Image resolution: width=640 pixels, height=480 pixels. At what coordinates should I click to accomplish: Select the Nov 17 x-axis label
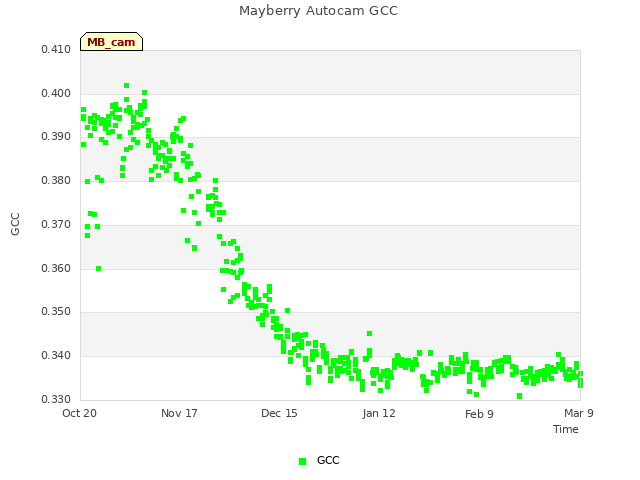pos(179,413)
